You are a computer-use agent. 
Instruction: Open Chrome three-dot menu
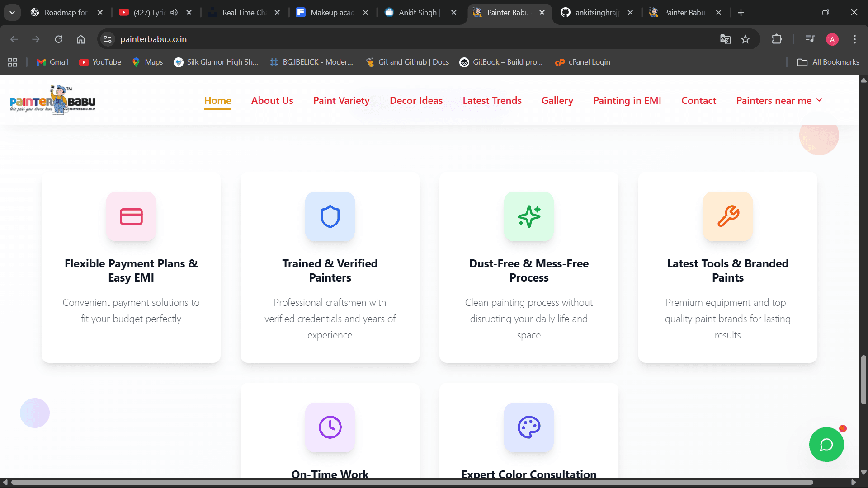tap(854, 39)
